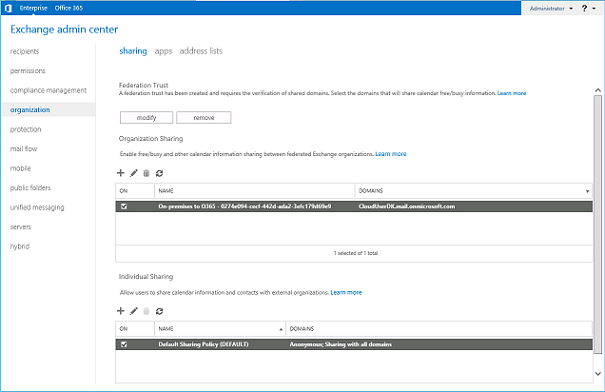Select Office 365 in the top bar
Image resolution: width=605 pixels, height=392 pixels.
[69, 8]
